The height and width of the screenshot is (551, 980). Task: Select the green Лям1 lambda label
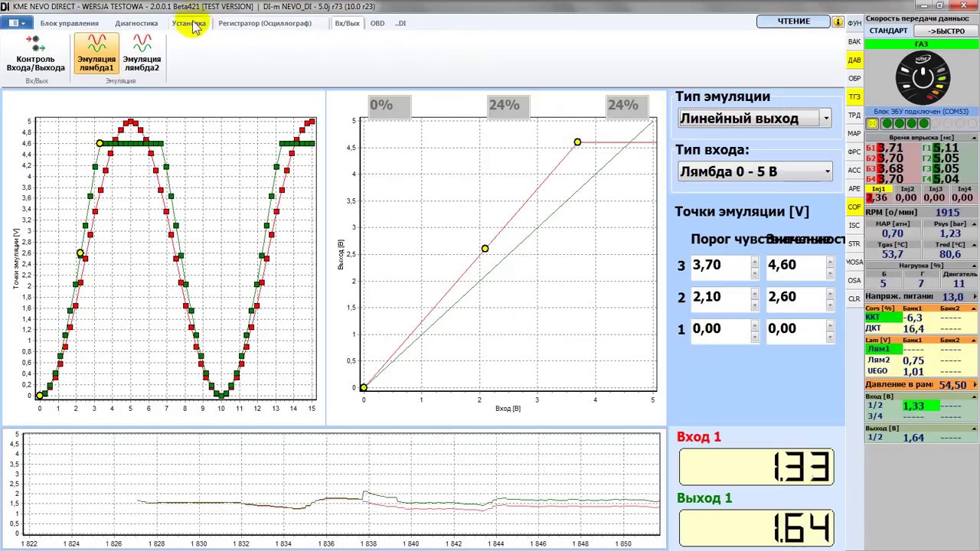(883, 349)
